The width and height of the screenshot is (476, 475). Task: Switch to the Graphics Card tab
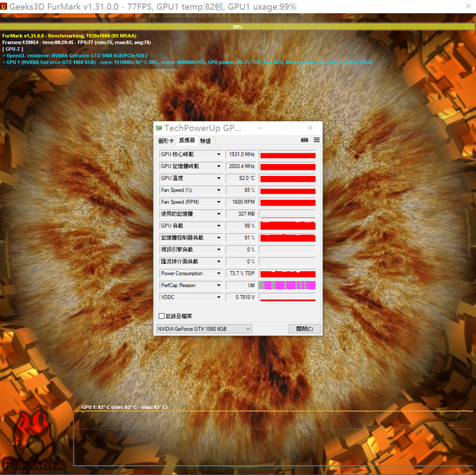point(166,141)
